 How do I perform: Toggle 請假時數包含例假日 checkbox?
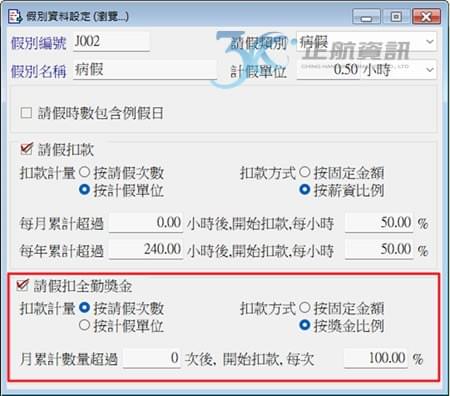pos(26,113)
